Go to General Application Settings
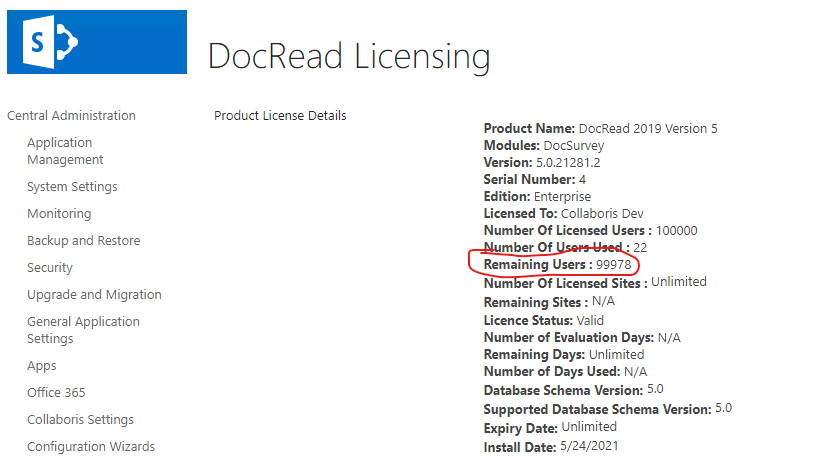This screenshot has height=468, width=818. click(x=83, y=330)
